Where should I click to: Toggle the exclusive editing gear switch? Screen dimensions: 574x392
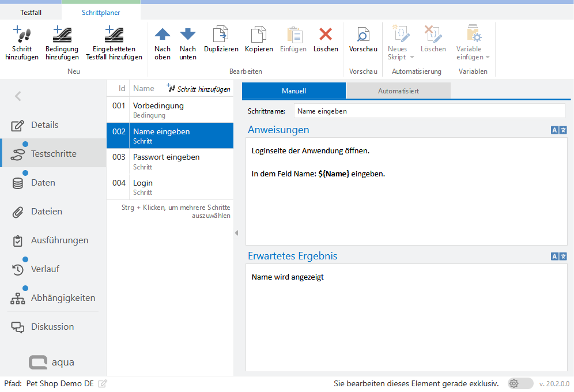[520, 383]
